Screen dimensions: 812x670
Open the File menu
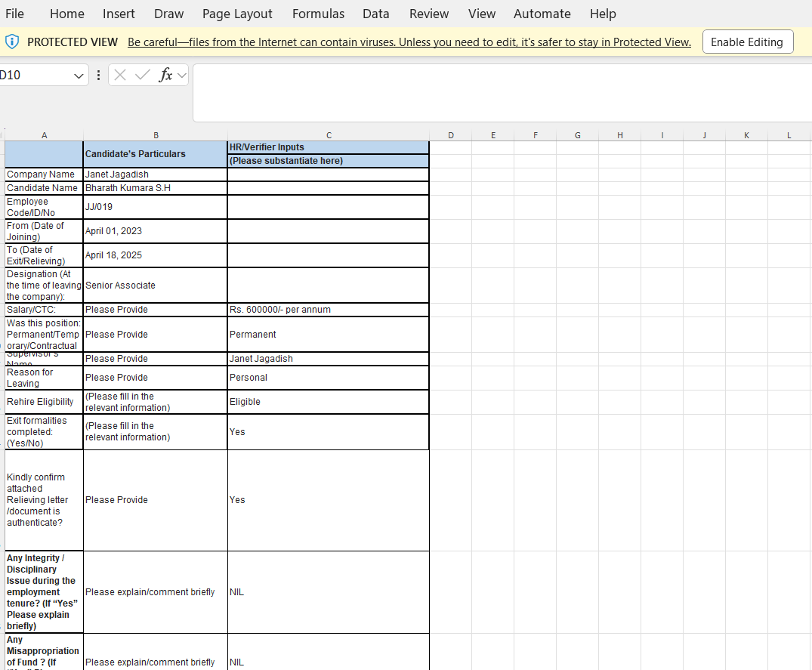(14, 14)
